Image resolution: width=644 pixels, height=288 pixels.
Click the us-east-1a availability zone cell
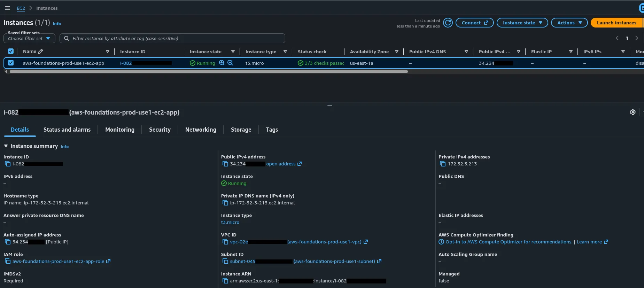click(x=362, y=63)
